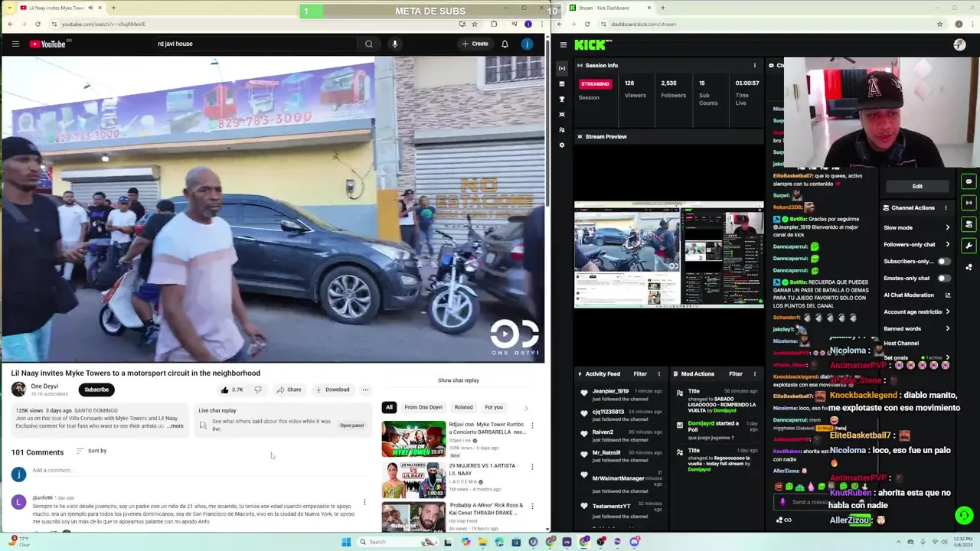The height and width of the screenshot is (551, 980).
Task: Open the Kick dashboard hamburger menu
Action: 563,45
